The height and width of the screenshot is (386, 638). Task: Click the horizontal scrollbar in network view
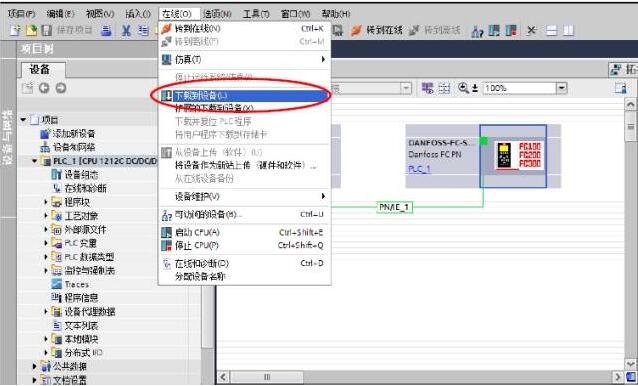420,377
